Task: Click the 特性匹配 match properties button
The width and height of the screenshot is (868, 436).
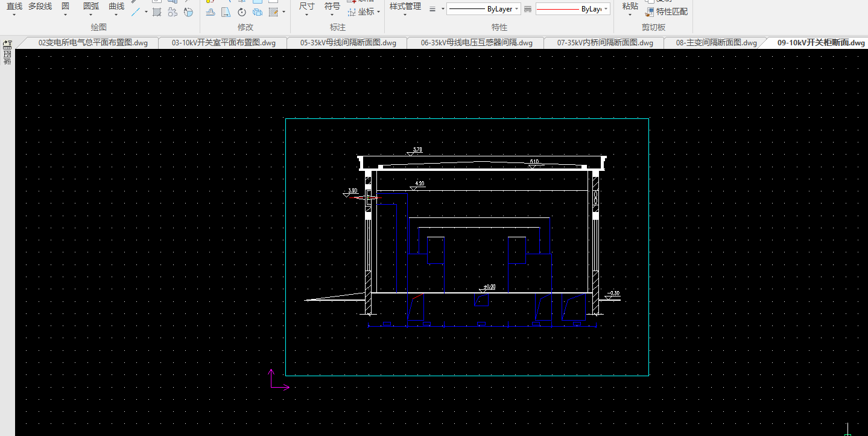Action: pyautogui.click(x=666, y=11)
